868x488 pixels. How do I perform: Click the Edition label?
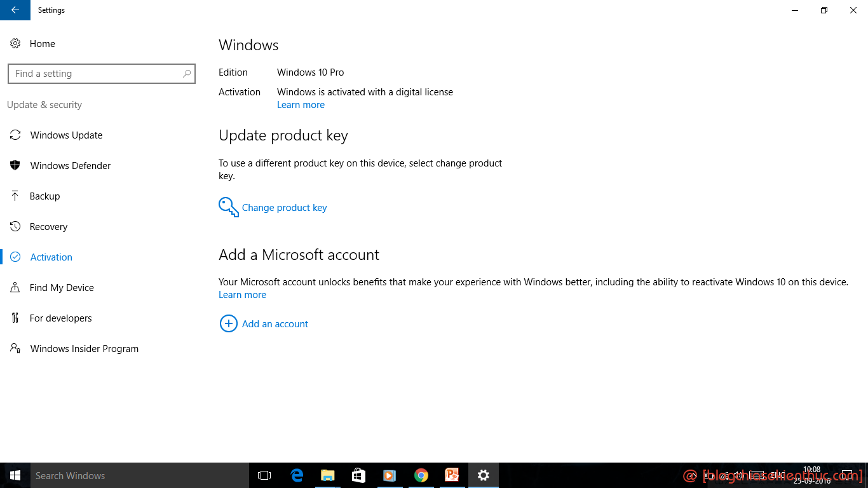tap(233, 72)
